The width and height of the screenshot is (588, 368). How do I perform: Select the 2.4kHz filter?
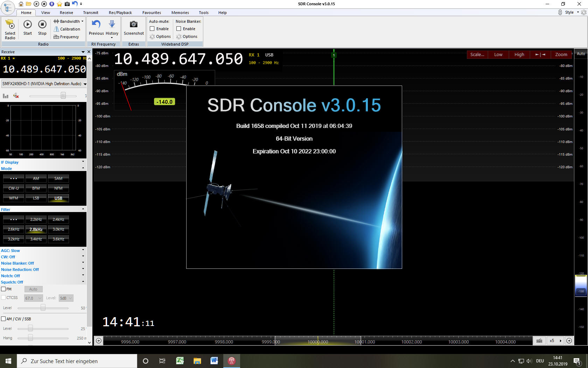pos(58,219)
